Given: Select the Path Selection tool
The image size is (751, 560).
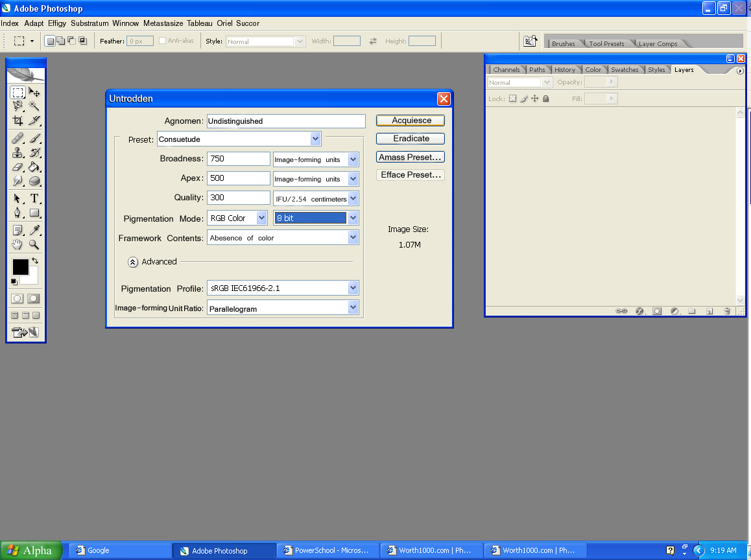Looking at the screenshot, I should click(18, 198).
